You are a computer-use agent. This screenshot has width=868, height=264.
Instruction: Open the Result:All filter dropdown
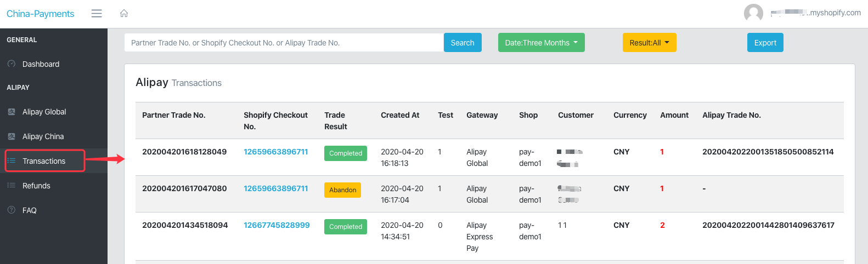click(x=649, y=43)
